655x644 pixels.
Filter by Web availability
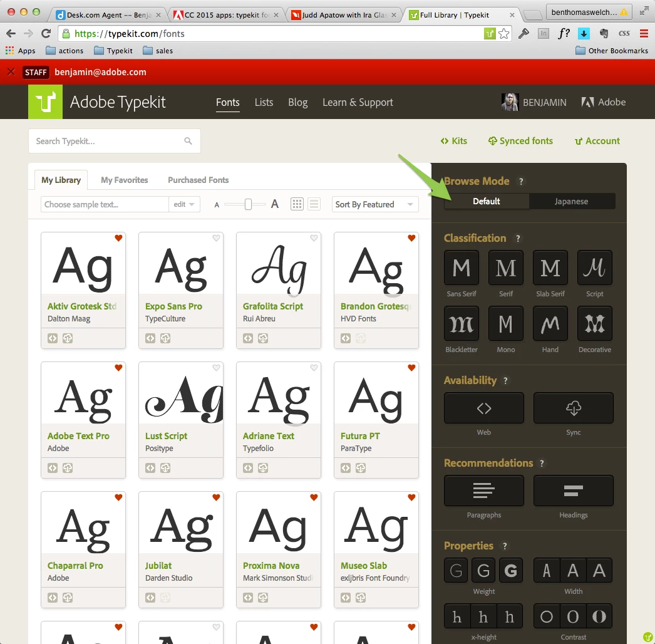[x=483, y=408]
